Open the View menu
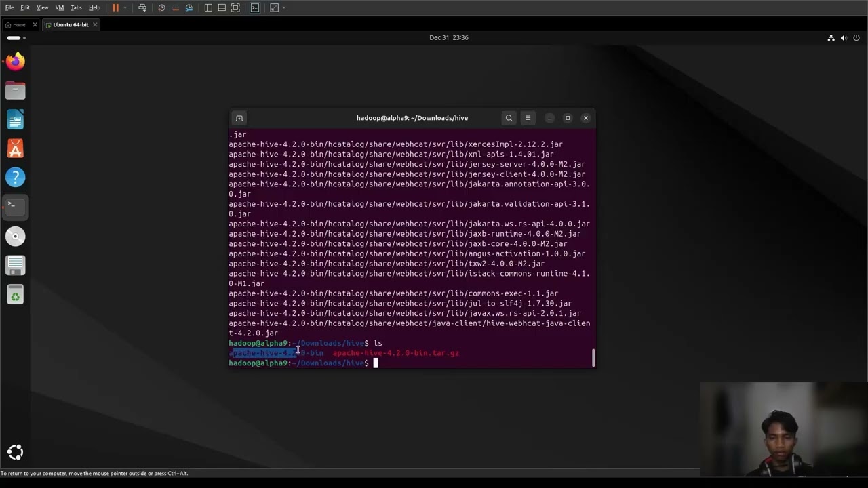 pyautogui.click(x=43, y=7)
